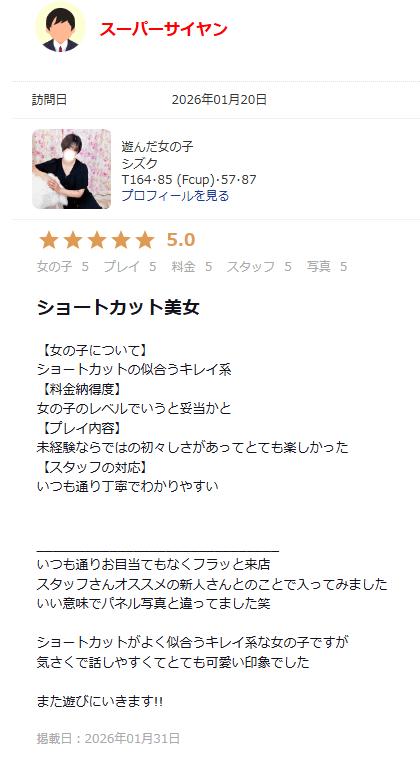Click the スタッフ 5 rating item
Viewport: 420px width, 760px height.
pyautogui.click(x=259, y=266)
